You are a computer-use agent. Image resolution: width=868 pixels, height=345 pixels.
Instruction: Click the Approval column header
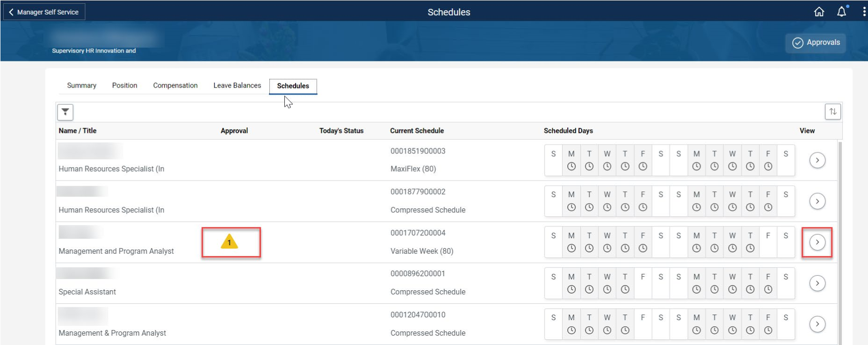pos(234,131)
